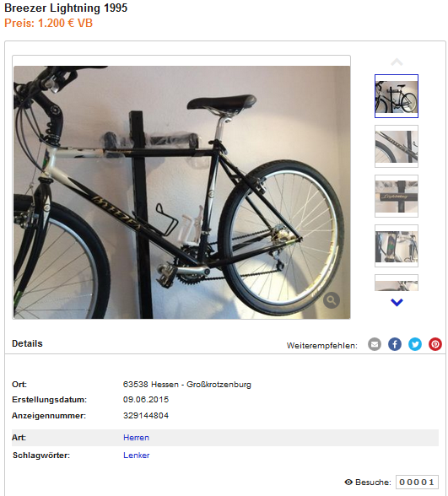Select first thumbnail of full bike
Screen dimensions: 448x496
click(x=397, y=96)
